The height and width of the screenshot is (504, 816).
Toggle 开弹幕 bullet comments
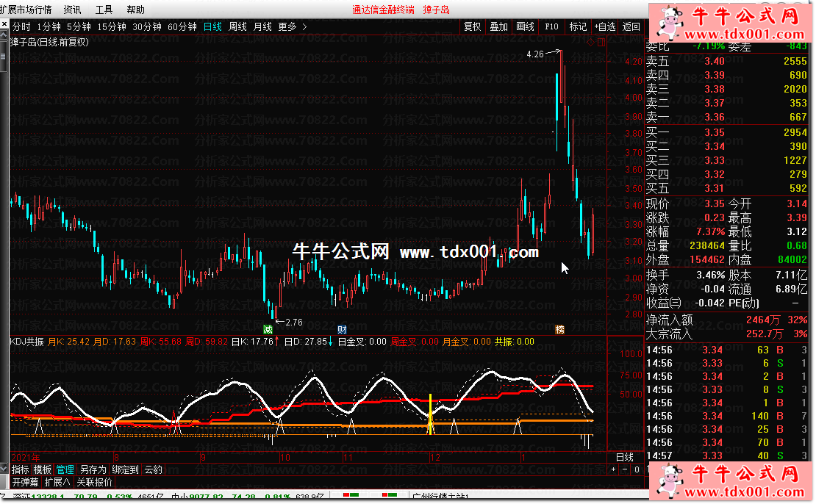tap(26, 482)
